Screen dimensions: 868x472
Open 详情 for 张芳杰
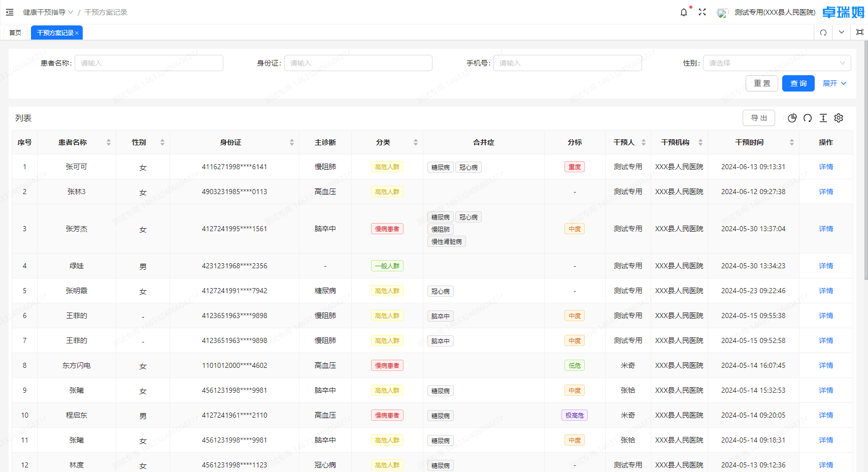[826, 229]
